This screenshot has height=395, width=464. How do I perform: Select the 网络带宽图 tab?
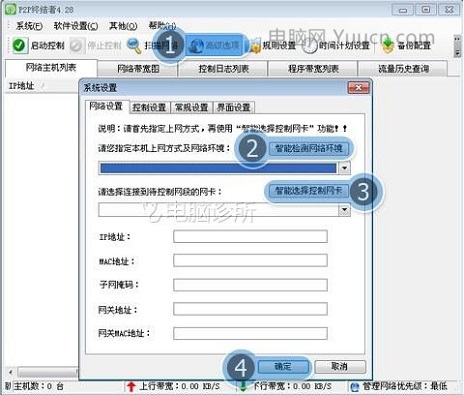click(138, 69)
